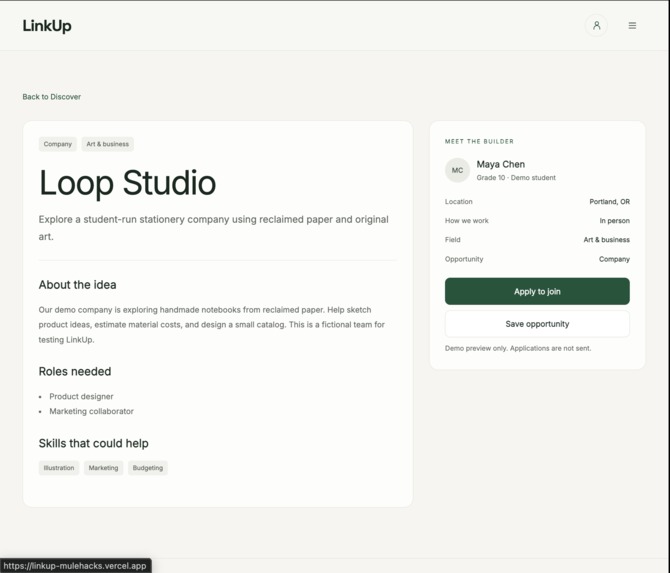
Task: Select the Company tag near the title
Action: (58, 144)
